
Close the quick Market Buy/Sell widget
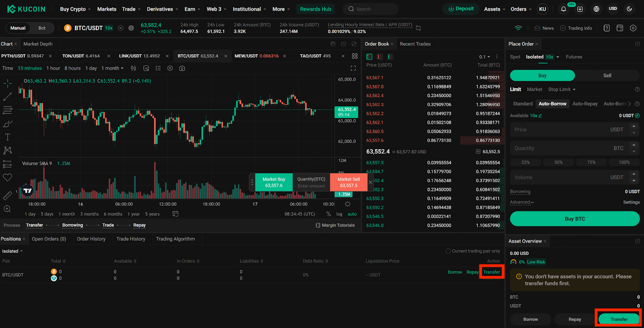(x=371, y=182)
